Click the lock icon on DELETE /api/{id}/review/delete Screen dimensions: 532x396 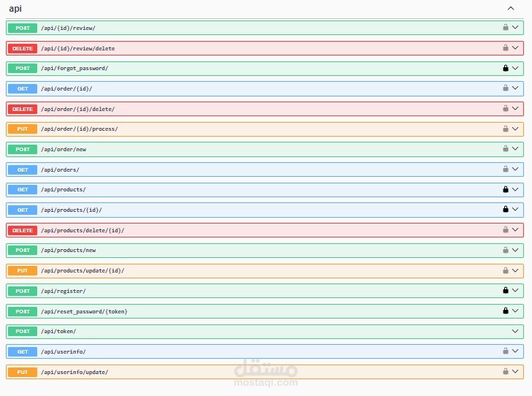[x=506, y=47]
